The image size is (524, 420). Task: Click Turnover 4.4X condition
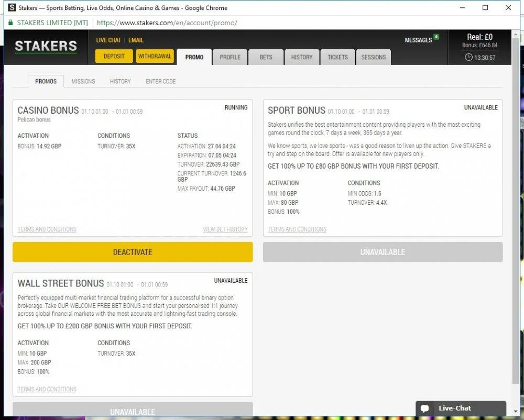(367, 203)
